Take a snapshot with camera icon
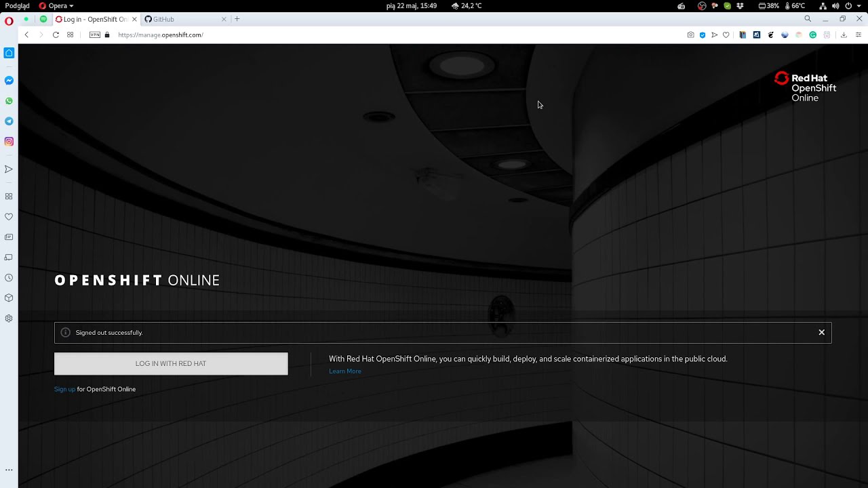Viewport: 868px width, 488px height. 690,35
